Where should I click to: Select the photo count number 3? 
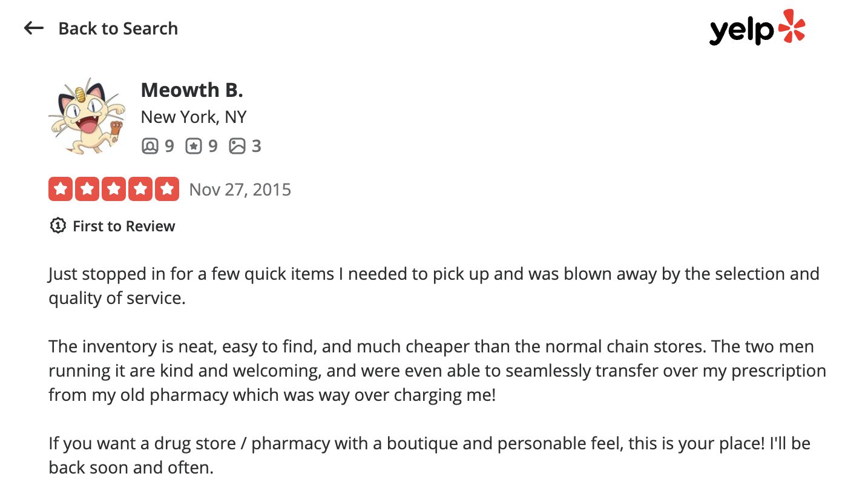(x=257, y=146)
